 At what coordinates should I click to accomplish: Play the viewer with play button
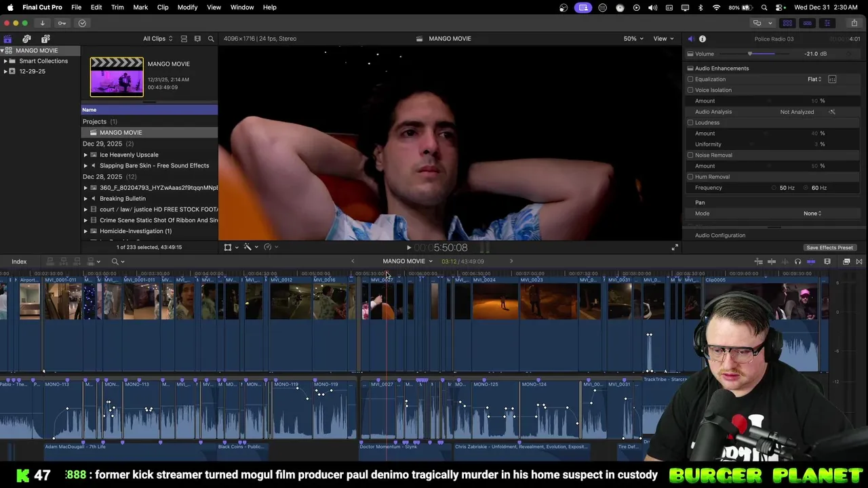pos(408,248)
